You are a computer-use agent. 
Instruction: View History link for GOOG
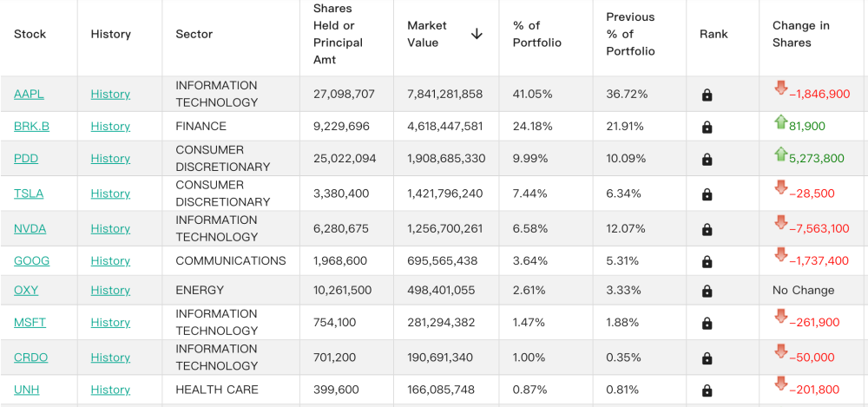tap(110, 261)
